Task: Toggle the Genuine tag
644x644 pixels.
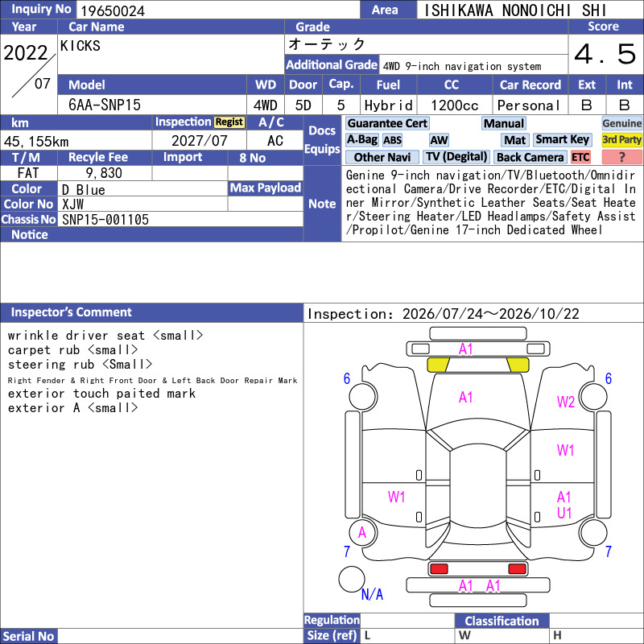Action: (x=621, y=123)
